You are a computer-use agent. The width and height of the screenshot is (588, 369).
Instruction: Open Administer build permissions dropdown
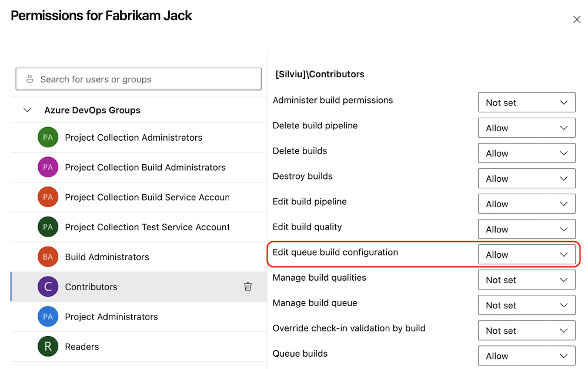tap(526, 102)
